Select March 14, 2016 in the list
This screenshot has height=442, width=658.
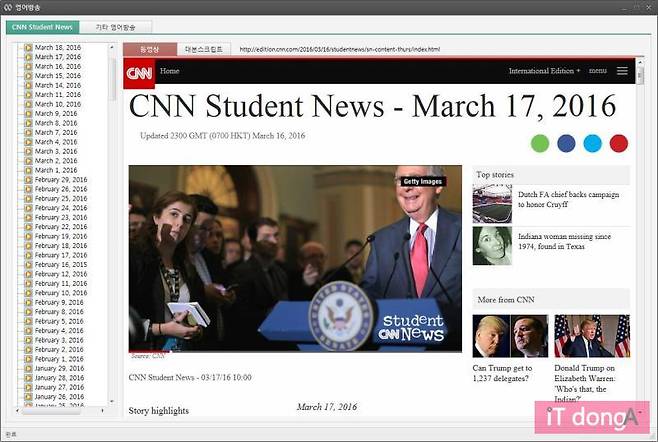[x=57, y=85]
